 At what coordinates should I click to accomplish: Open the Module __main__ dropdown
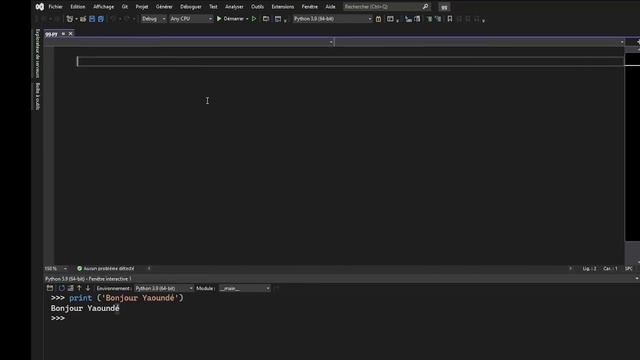click(244, 289)
